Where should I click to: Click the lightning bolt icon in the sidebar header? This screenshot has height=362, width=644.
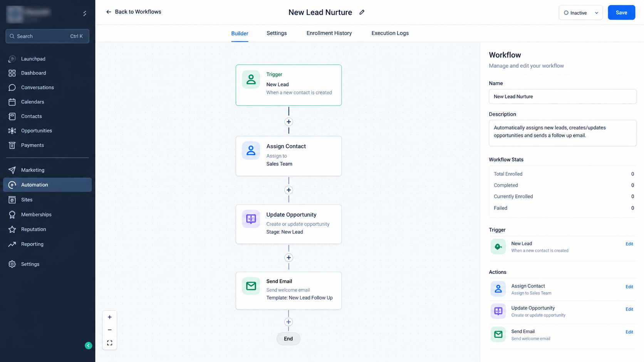(x=85, y=13)
